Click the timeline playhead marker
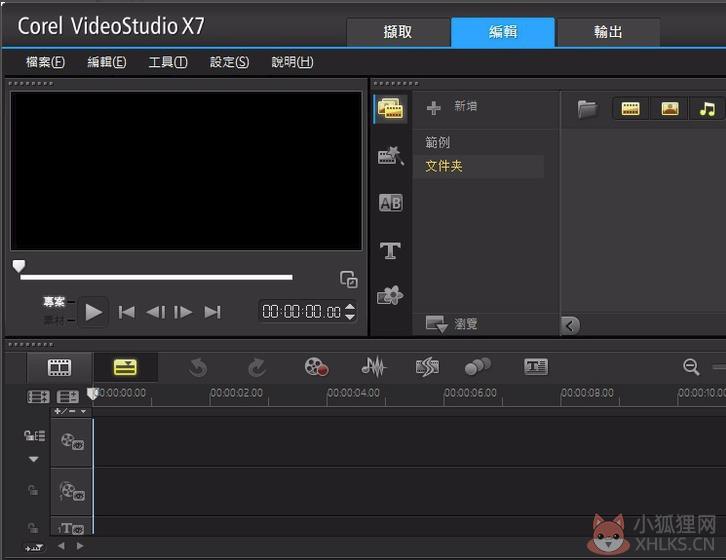The image size is (726, 560). pyautogui.click(x=93, y=393)
